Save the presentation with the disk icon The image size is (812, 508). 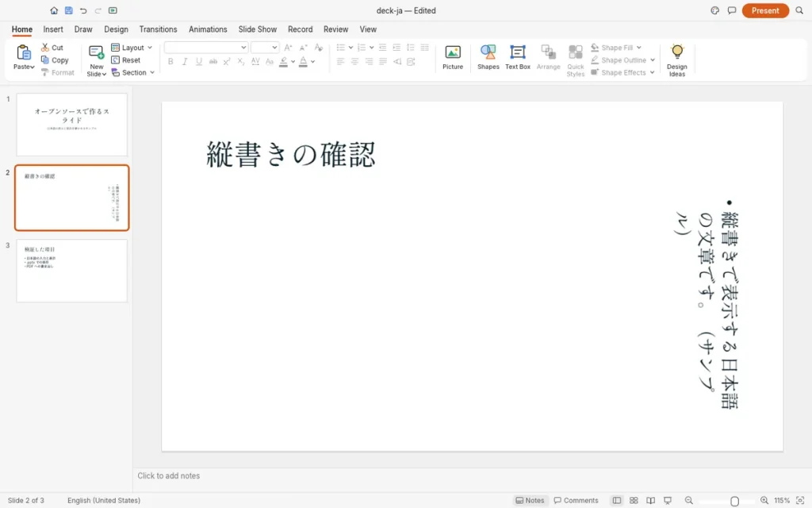(x=68, y=10)
